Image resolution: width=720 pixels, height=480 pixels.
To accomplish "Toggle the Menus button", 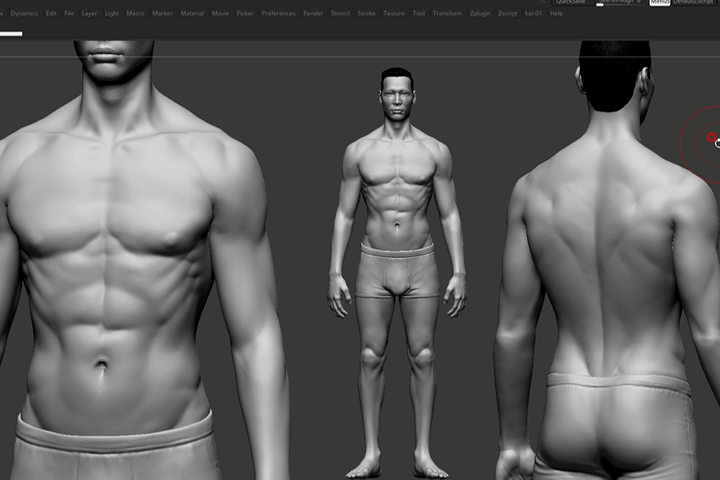I will coord(659,2).
